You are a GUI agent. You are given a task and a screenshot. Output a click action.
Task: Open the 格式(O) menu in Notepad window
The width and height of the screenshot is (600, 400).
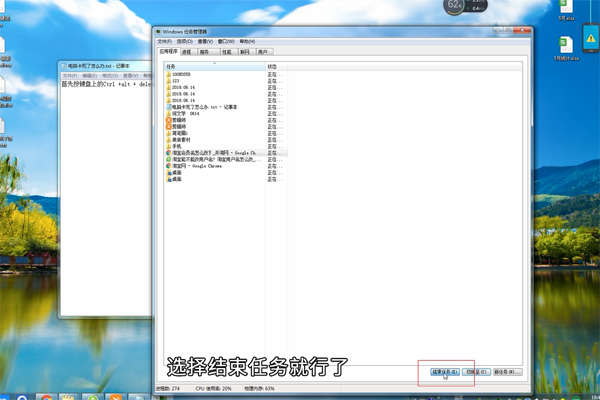click(110, 76)
